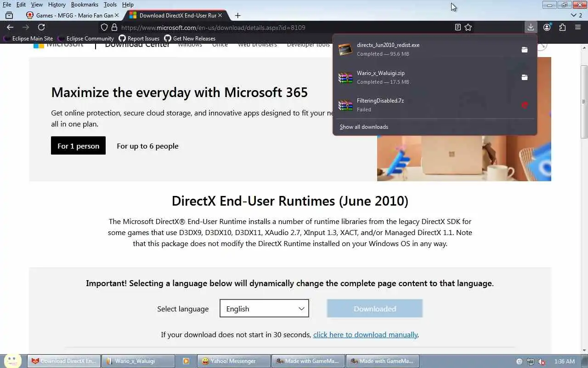
Task: Click the Web browsers nav link
Action: coord(257,45)
